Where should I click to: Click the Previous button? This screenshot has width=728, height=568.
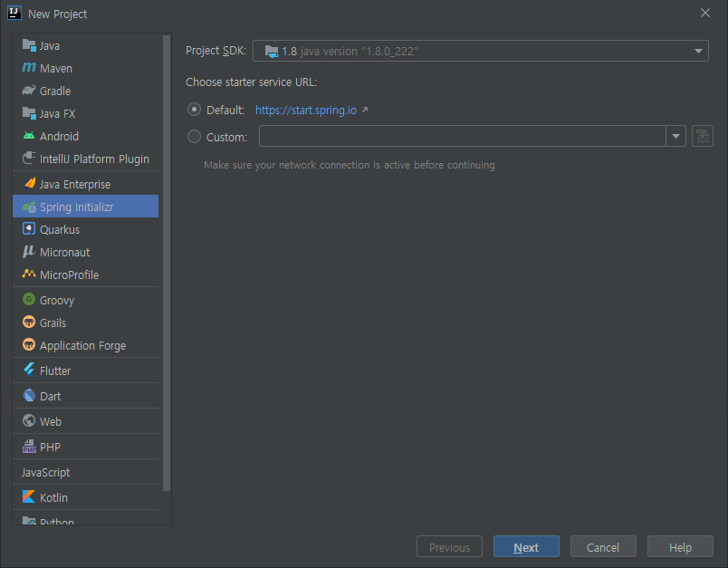(449, 547)
